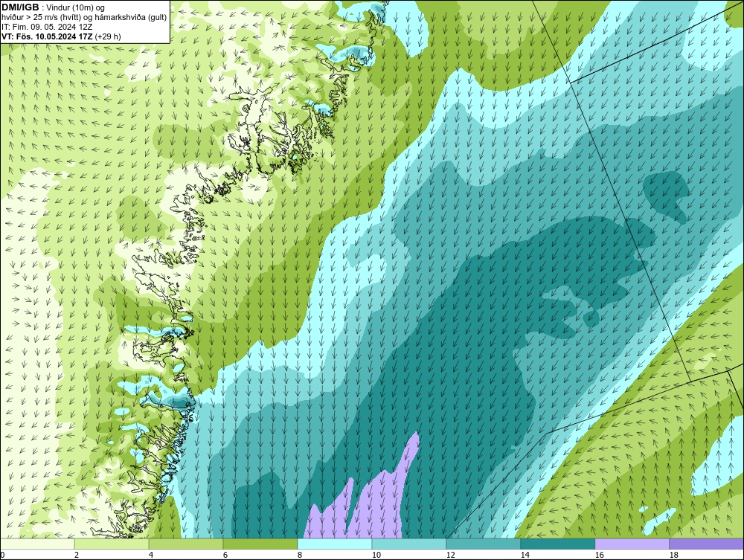Select the 0–2 m/s palest swatch in color scale
This screenshot has width=744, height=560.
point(37,544)
